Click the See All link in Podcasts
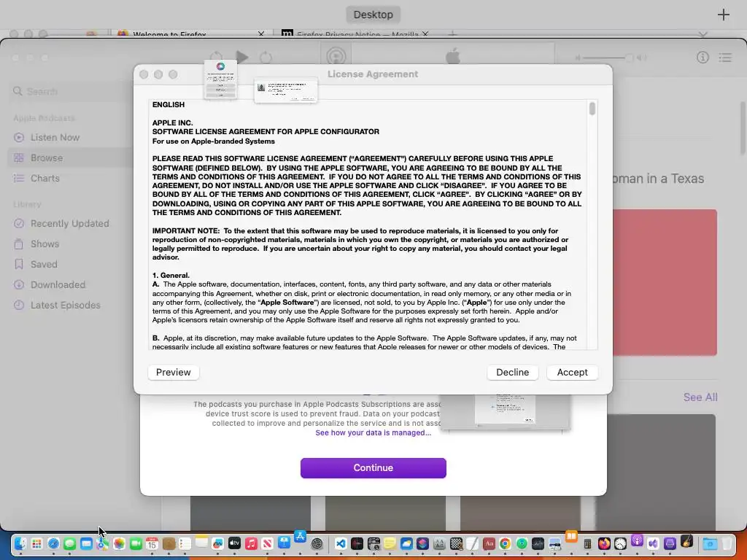This screenshot has width=747, height=560. pyautogui.click(x=700, y=397)
